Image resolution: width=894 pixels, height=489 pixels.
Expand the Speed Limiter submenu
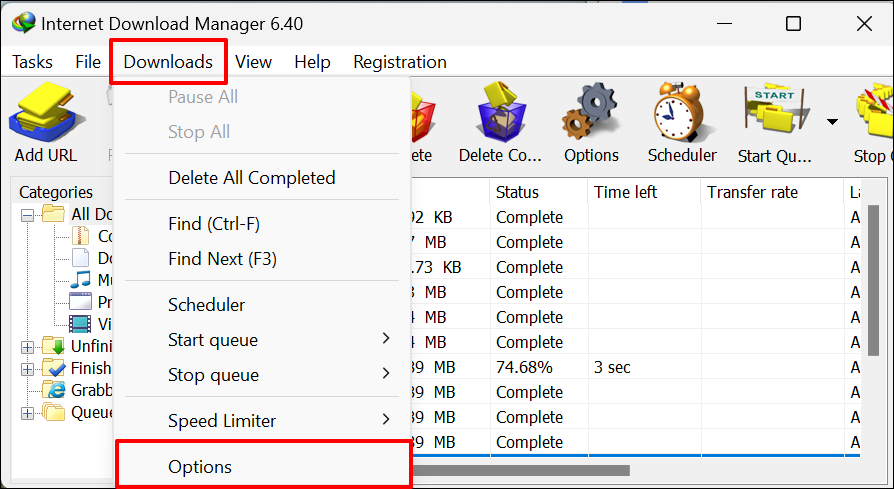click(x=386, y=420)
